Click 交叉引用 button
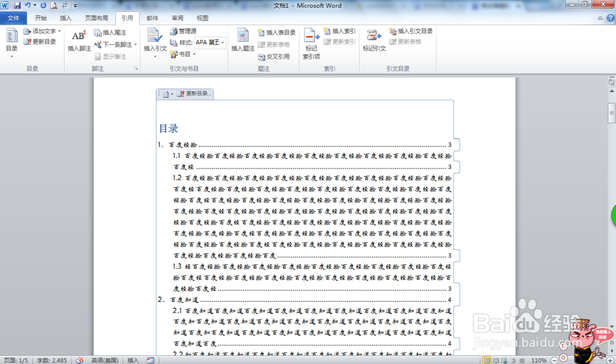This screenshot has width=616, height=364. click(x=274, y=57)
